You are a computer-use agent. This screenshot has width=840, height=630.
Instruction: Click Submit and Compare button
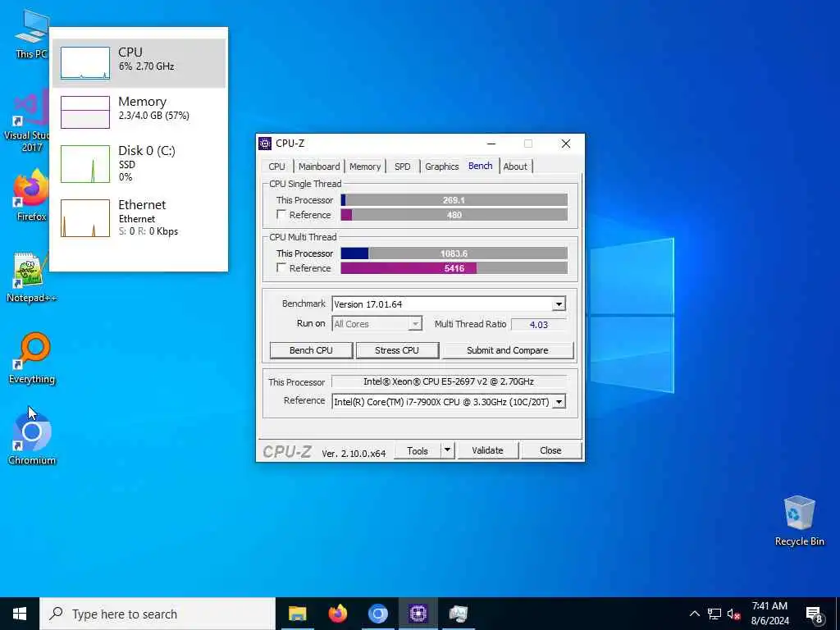tap(508, 350)
